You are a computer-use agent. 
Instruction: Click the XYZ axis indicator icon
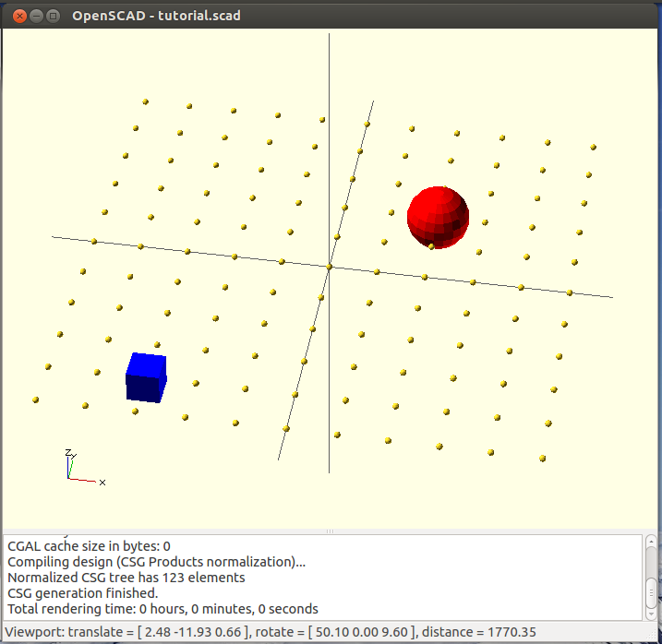(x=84, y=467)
